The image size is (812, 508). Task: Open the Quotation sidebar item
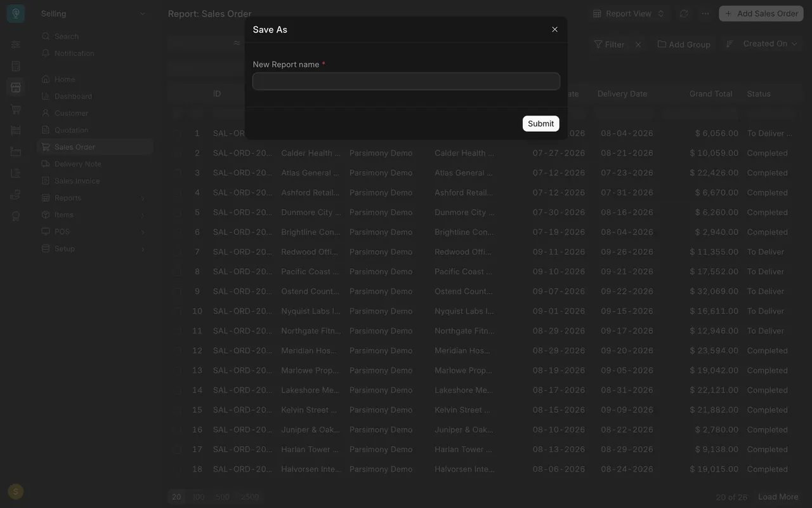coord(71,130)
